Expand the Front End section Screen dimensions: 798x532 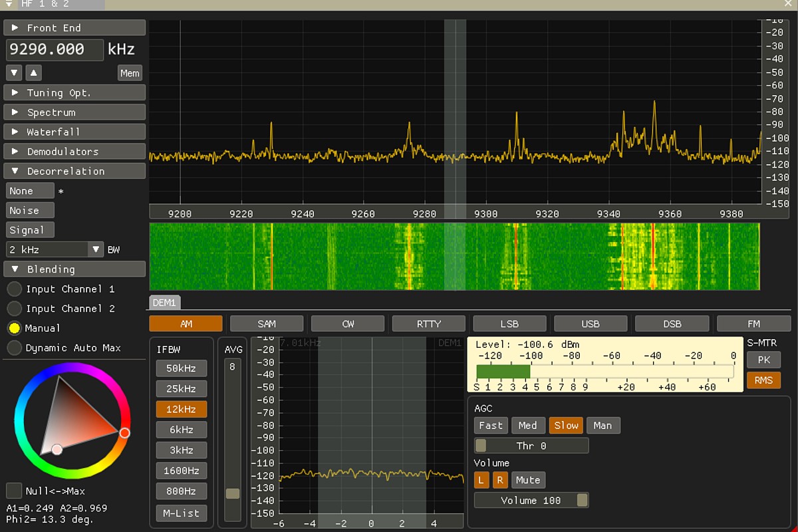click(74, 28)
